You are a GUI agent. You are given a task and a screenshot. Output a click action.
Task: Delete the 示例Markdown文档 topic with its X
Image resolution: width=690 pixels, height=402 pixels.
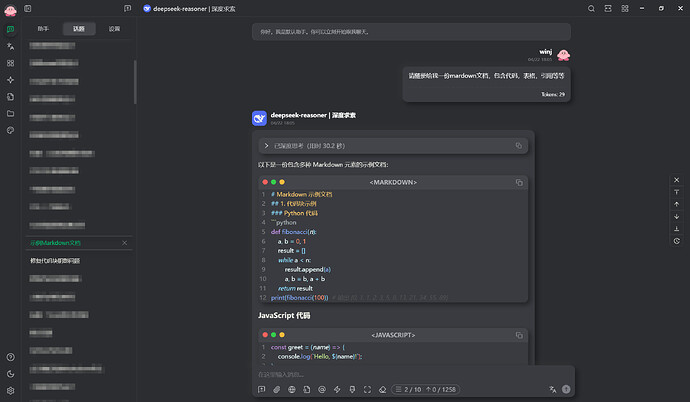pos(125,243)
